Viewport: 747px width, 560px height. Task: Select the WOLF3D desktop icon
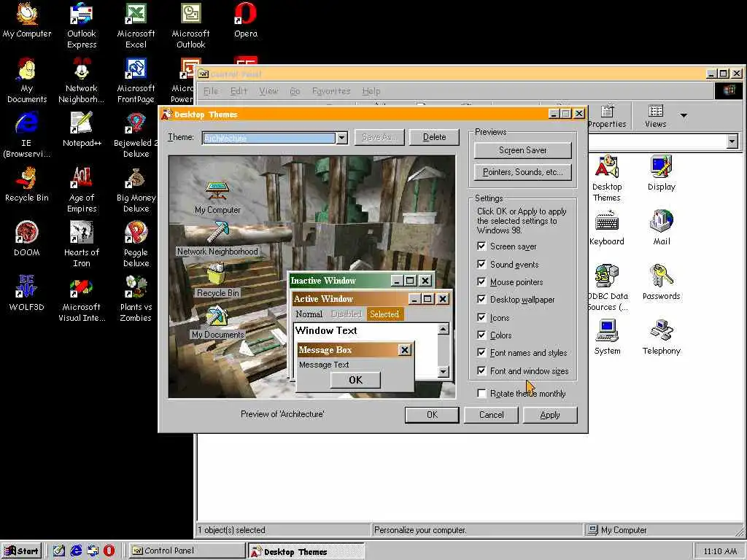(27, 294)
